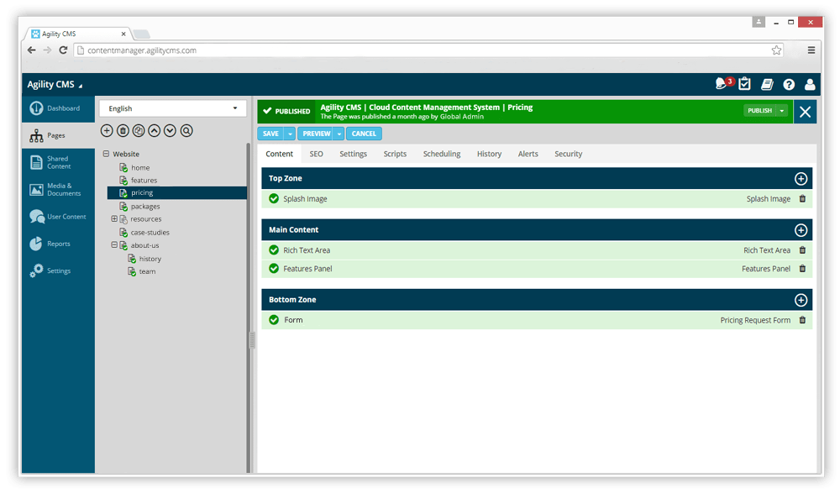
Task: Click the PREVIEW button
Action: pyautogui.click(x=318, y=134)
